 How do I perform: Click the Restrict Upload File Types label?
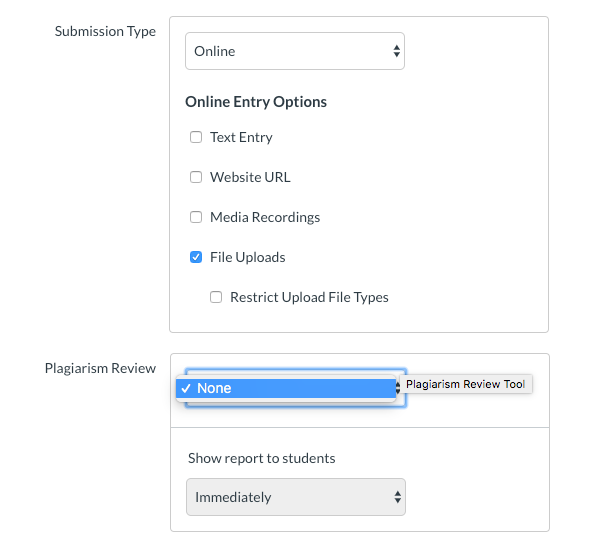point(309,297)
